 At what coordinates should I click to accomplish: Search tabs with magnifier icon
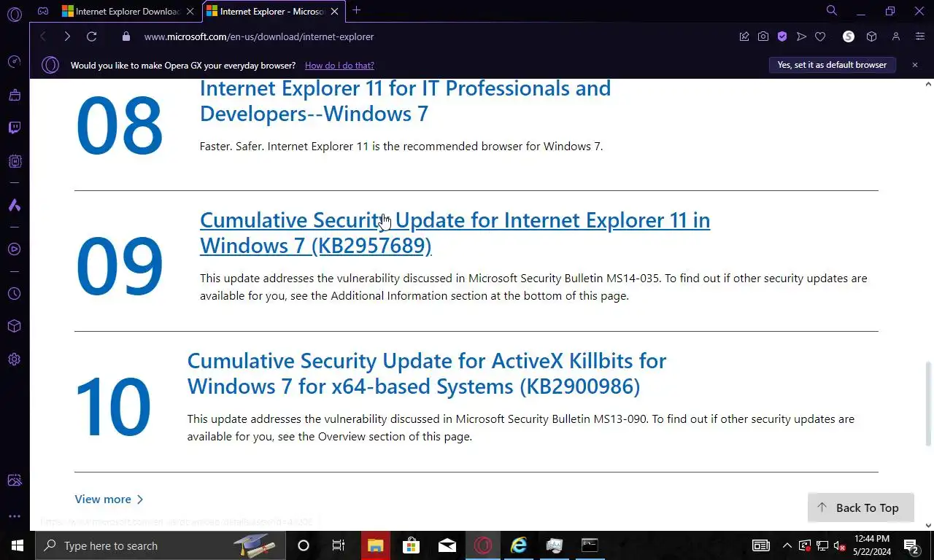tap(832, 11)
